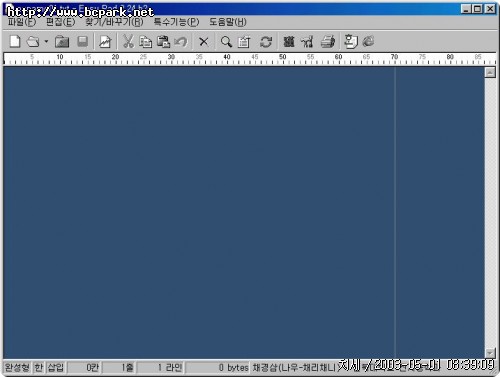Click the dark square tool icon after the refresh icon
This screenshot has height=377, width=500.
point(289,42)
